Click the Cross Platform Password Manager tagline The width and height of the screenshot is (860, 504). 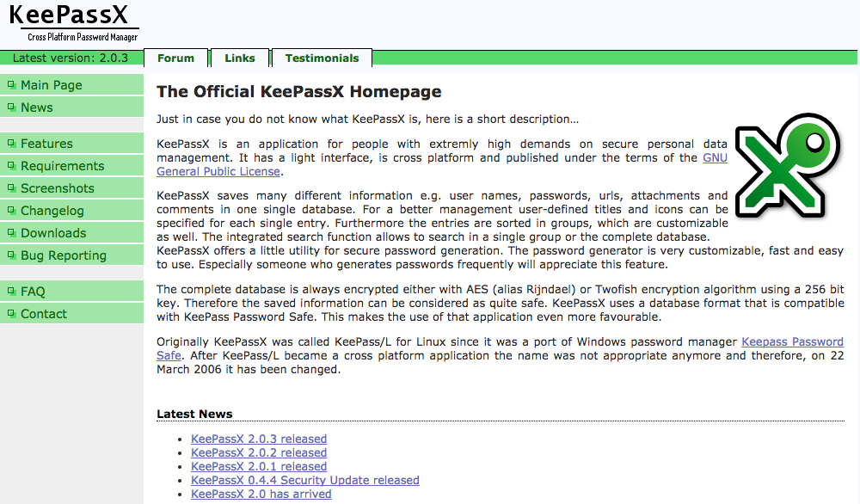click(x=83, y=37)
